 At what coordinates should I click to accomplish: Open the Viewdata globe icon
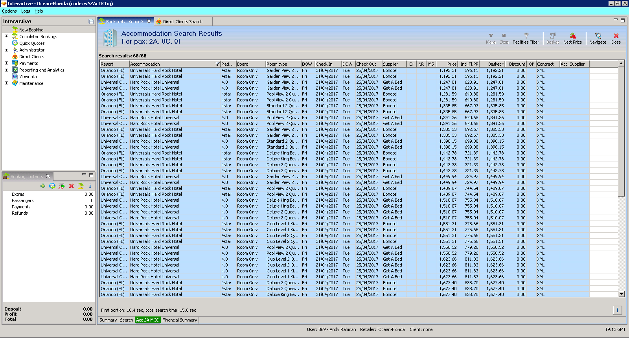coord(15,77)
